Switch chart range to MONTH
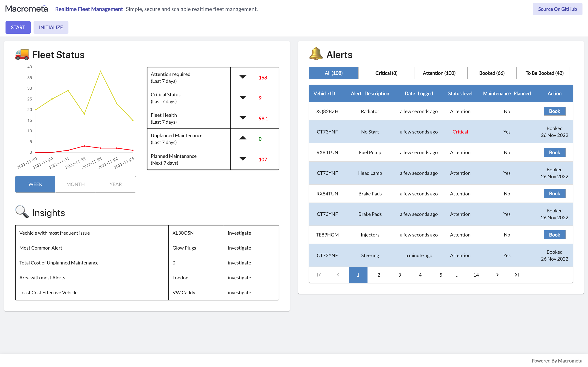This screenshot has height=367, width=588. point(76,184)
